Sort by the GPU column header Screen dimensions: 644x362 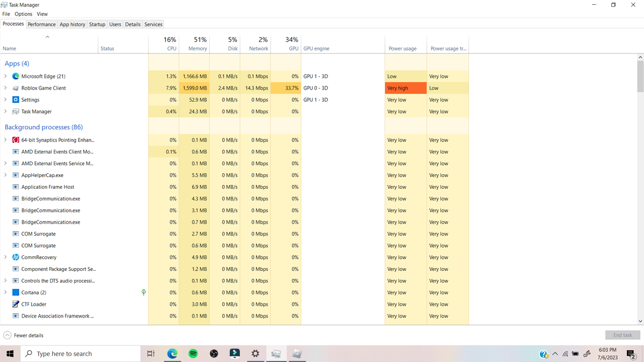point(286,44)
